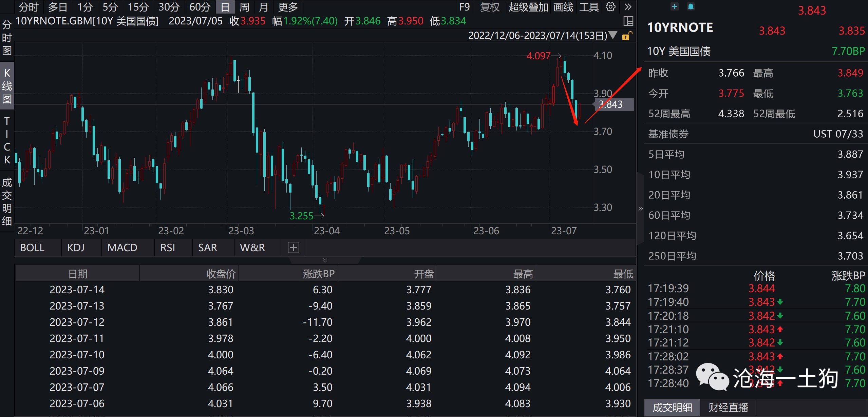This screenshot has height=417, width=868.
Task: Add to watchlist with plus icon
Action: [675, 6]
